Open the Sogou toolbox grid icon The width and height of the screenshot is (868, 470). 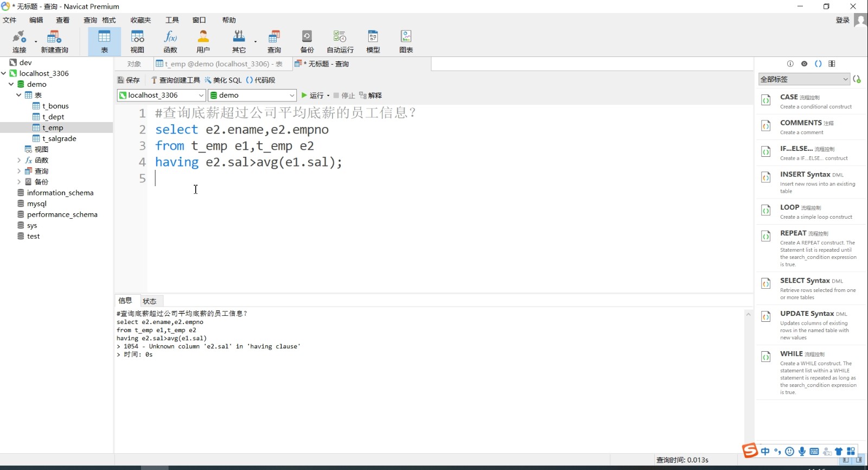pyautogui.click(x=851, y=452)
